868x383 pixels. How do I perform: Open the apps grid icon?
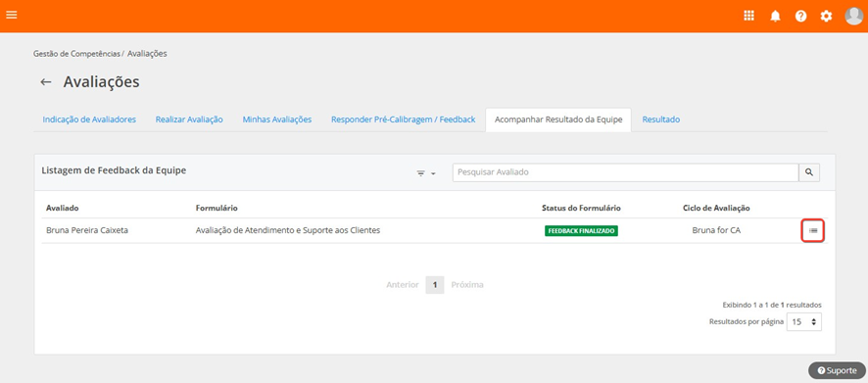pyautogui.click(x=749, y=16)
